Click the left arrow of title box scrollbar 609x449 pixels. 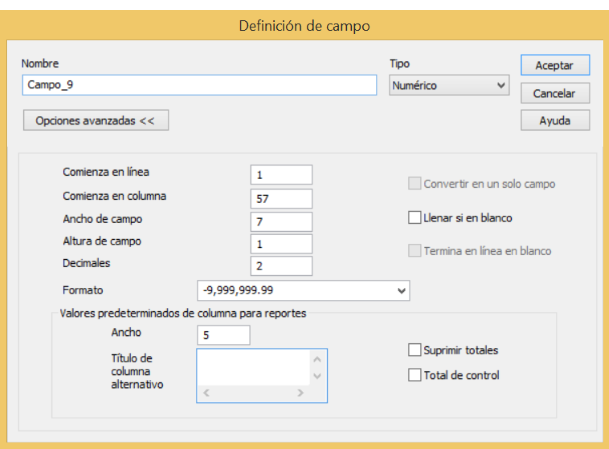coord(206,393)
